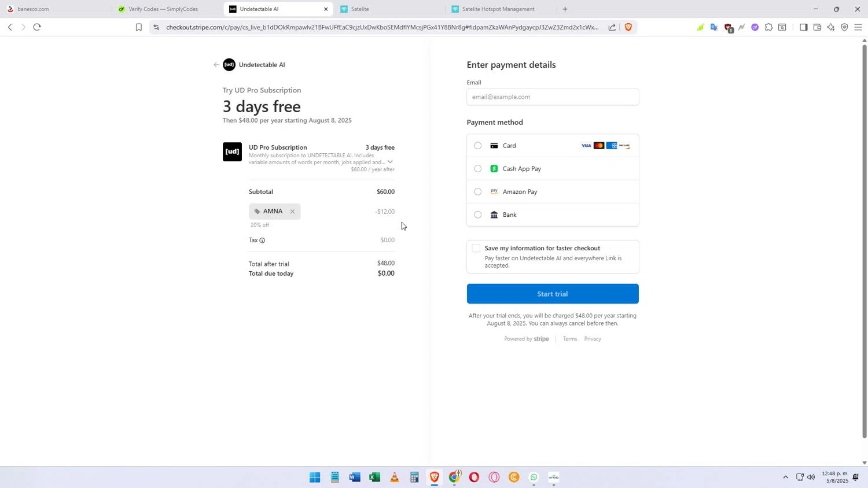Image resolution: width=868 pixels, height=488 pixels.
Task: Launch Microsoft Word from taskbar
Action: pyautogui.click(x=355, y=478)
